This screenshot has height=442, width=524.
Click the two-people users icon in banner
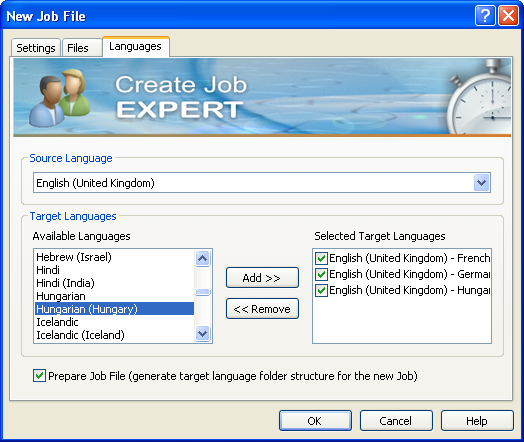(59, 97)
